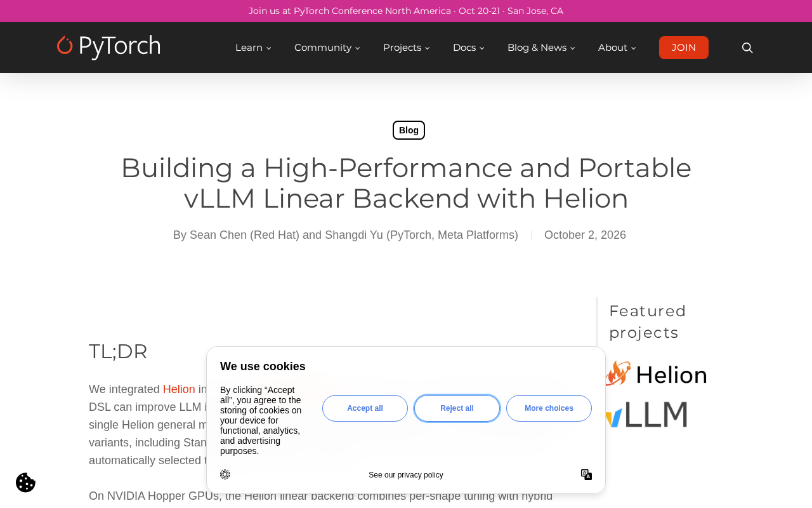
Task: Expand the Learn menu
Action: (x=253, y=48)
